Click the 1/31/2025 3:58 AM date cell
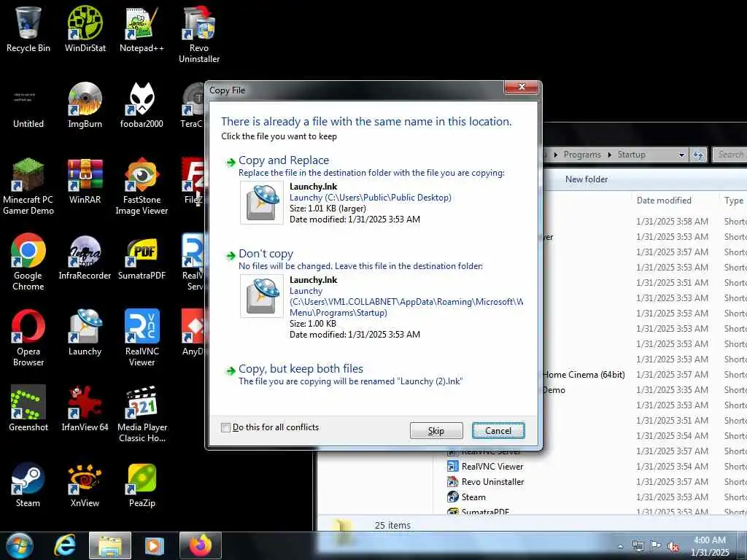747x560 pixels. 672,222
